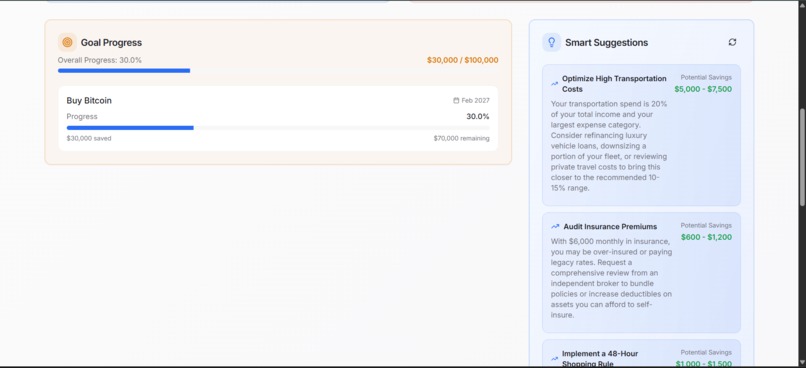Click the $70,000 remaining text
806x368 pixels.
coord(462,138)
